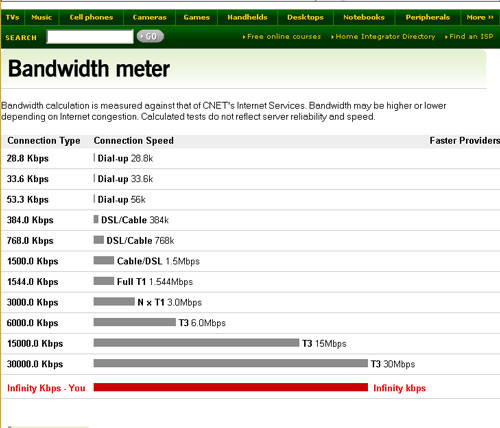Follow the Free online courses link
500x428 pixels.
point(282,37)
